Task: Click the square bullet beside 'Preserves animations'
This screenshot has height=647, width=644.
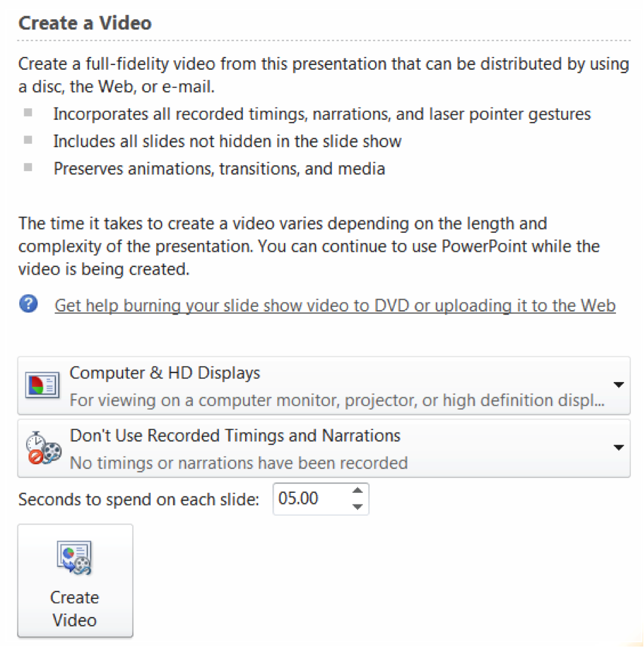Action: (28, 167)
